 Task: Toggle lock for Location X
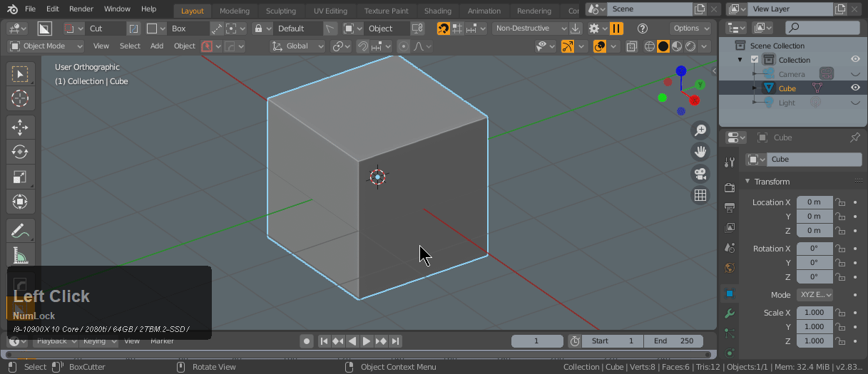(841, 202)
